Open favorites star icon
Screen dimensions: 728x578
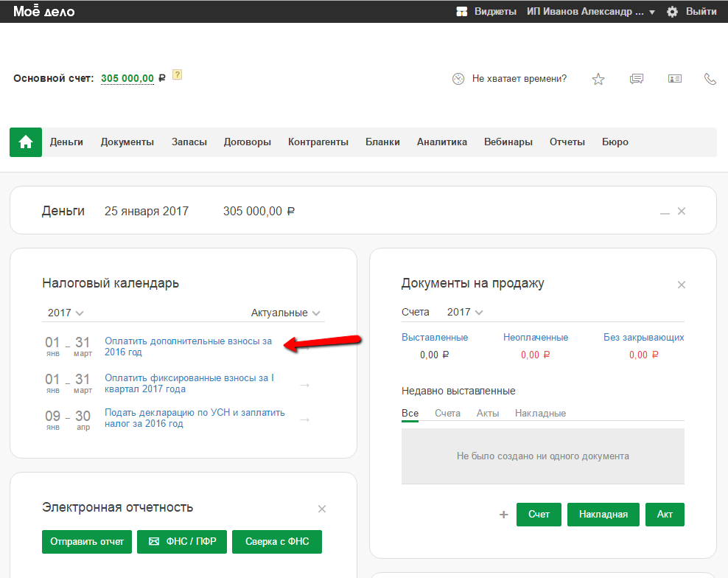coord(598,79)
